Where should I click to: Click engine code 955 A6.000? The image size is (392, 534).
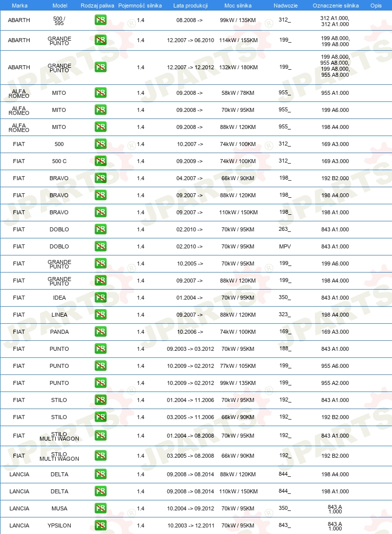(335, 366)
